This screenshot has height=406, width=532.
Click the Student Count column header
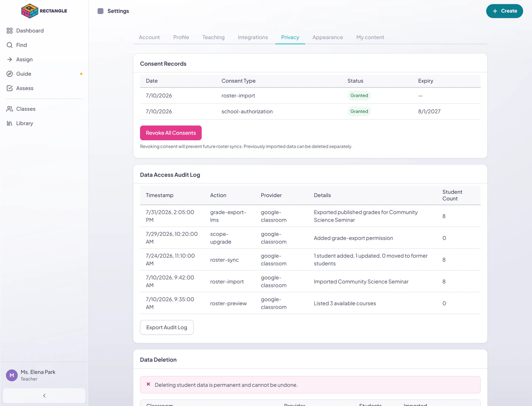pyautogui.click(x=453, y=195)
